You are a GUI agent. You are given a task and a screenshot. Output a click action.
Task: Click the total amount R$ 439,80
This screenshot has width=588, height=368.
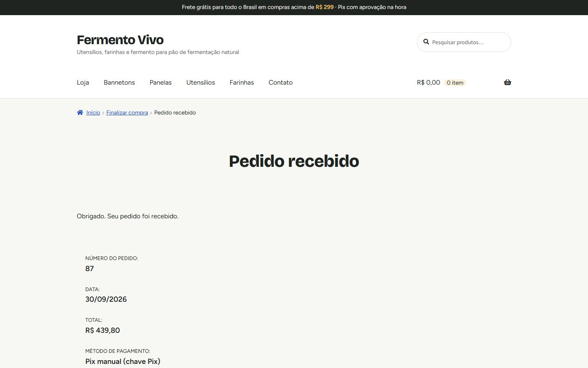[x=102, y=330]
